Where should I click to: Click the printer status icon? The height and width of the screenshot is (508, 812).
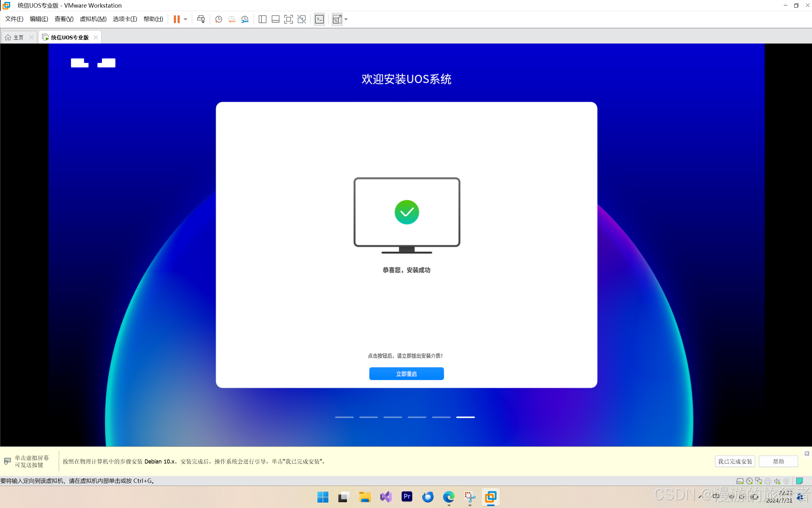click(768, 481)
